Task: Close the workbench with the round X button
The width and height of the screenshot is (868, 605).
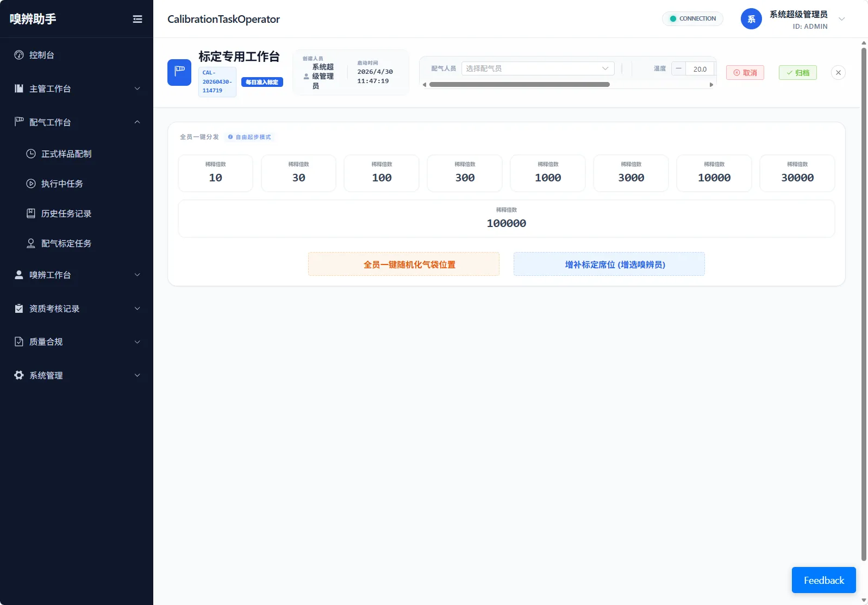Action: tap(838, 72)
